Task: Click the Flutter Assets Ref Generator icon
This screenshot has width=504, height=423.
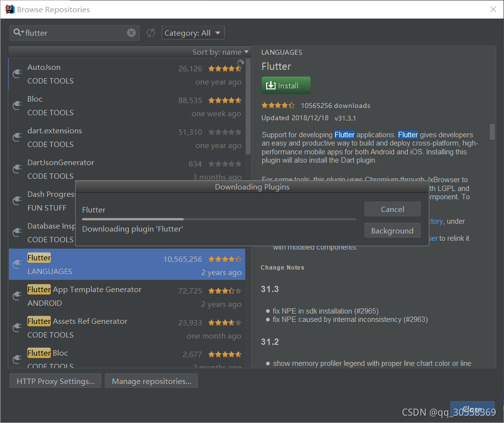Action: click(x=17, y=328)
